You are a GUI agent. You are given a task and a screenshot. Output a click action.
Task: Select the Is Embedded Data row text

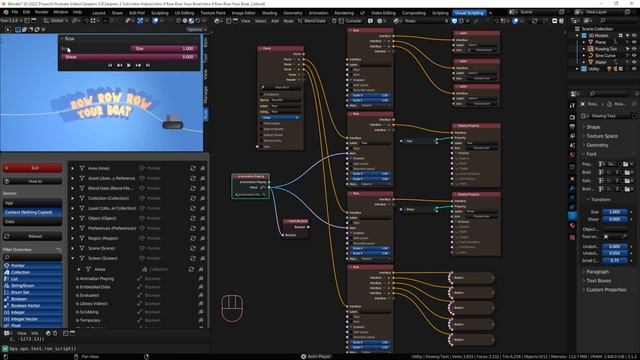[x=95, y=287]
